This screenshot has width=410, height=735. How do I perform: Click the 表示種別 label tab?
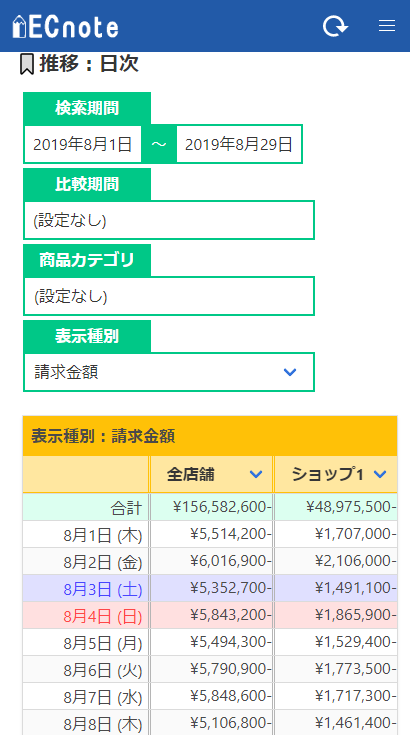tap(87, 336)
